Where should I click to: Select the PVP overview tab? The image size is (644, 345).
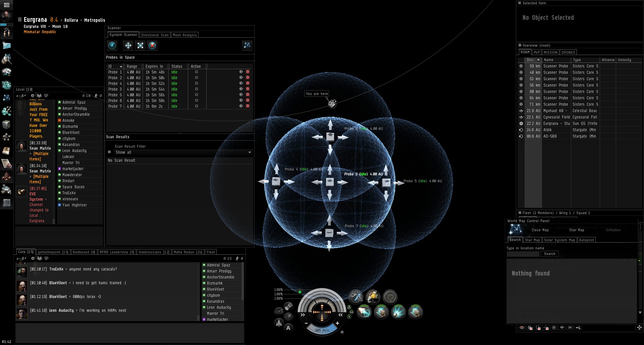click(x=537, y=52)
